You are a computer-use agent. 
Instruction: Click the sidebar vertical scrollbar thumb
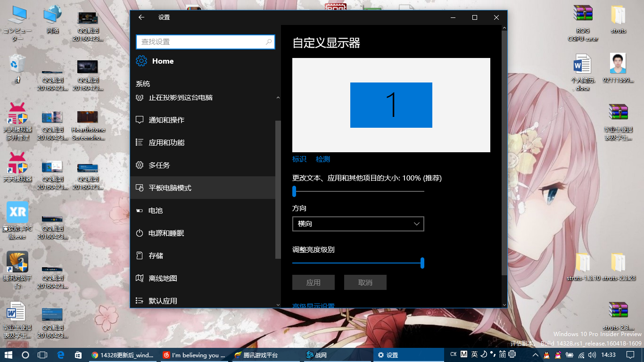click(278, 189)
